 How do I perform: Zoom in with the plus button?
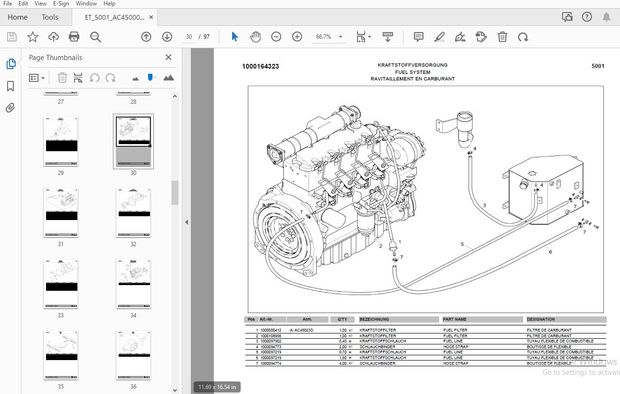pyautogui.click(x=297, y=37)
